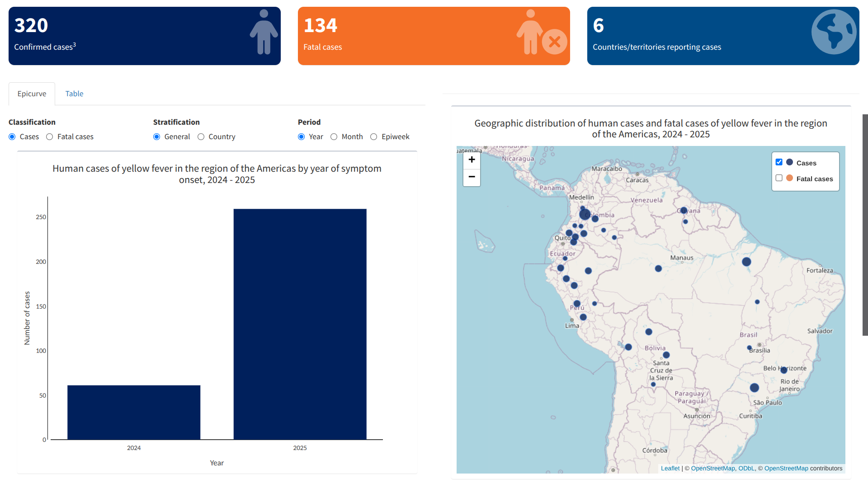Viewport: 868px width, 488px height.
Task: Click the case marker near São Paulo
Action: pos(754,388)
